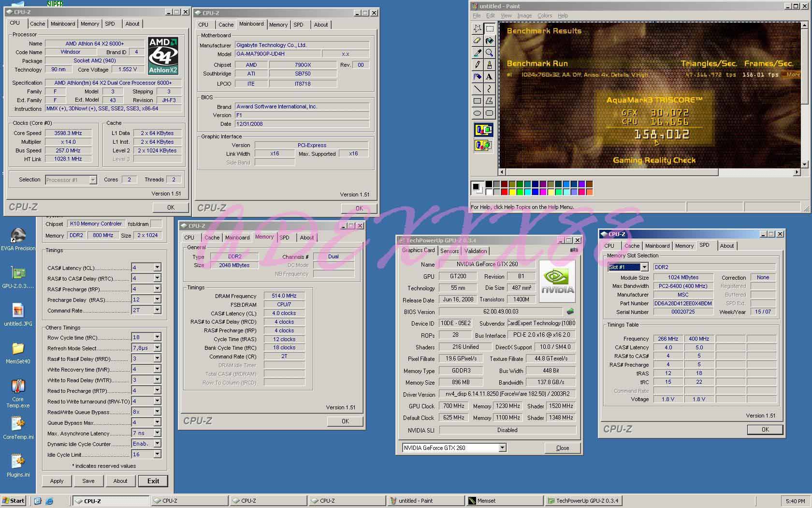Image resolution: width=812 pixels, height=508 pixels.
Task: Open the EVGA Precision desktop shortcut
Action: tap(18, 239)
